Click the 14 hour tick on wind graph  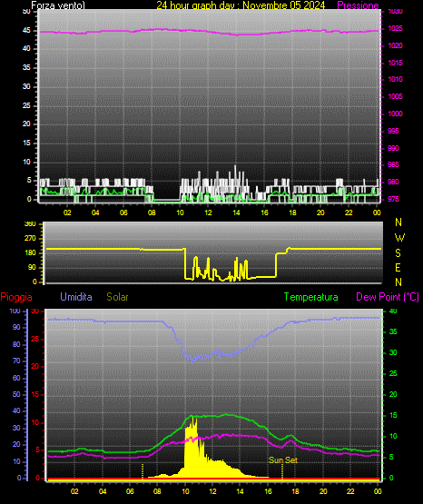click(x=236, y=212)
